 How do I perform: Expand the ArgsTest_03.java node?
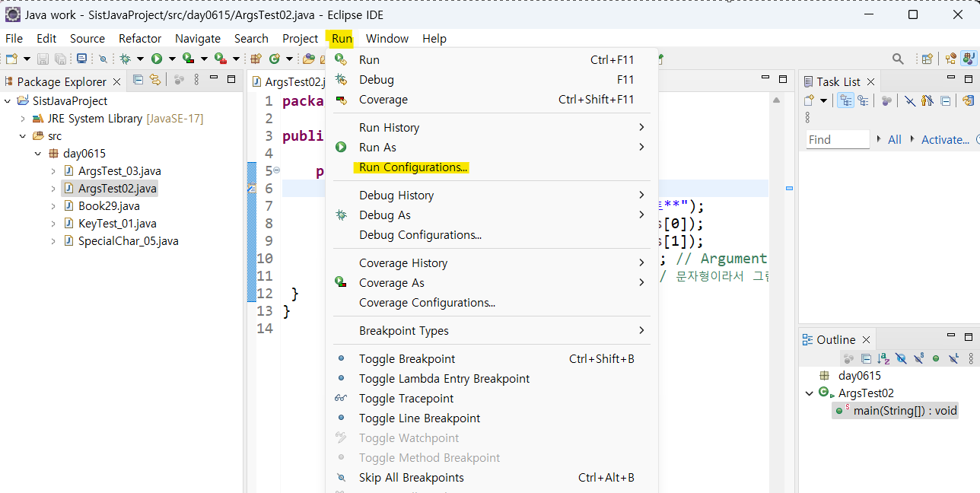(53, 171)
